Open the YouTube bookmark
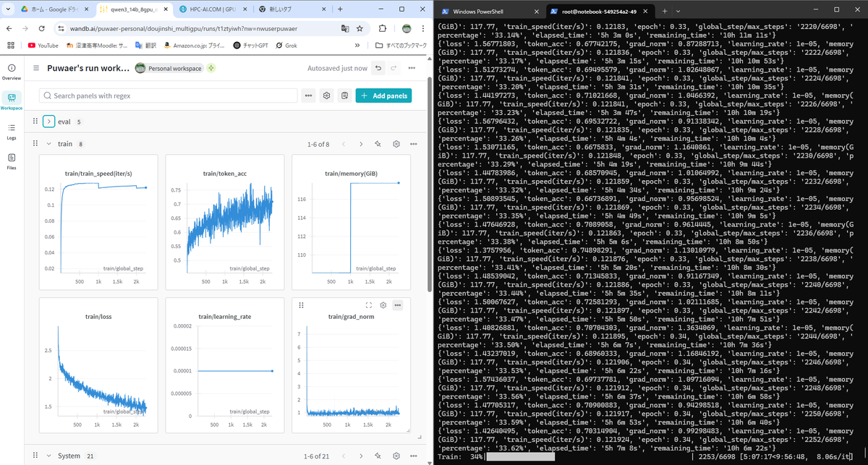Screen dimensions: 868x465 click(43, 45)
